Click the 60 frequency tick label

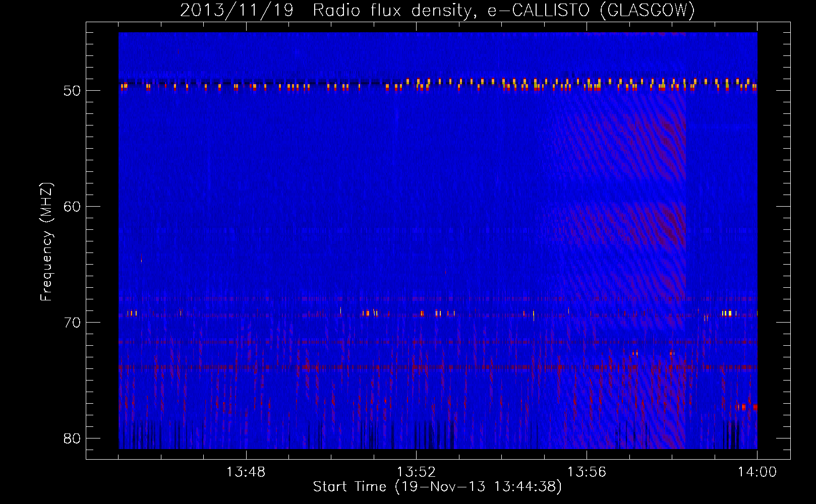[x=73, y=207]
